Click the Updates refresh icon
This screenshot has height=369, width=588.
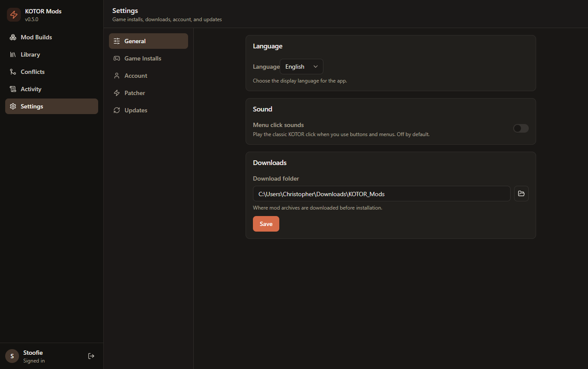point(117,110)
